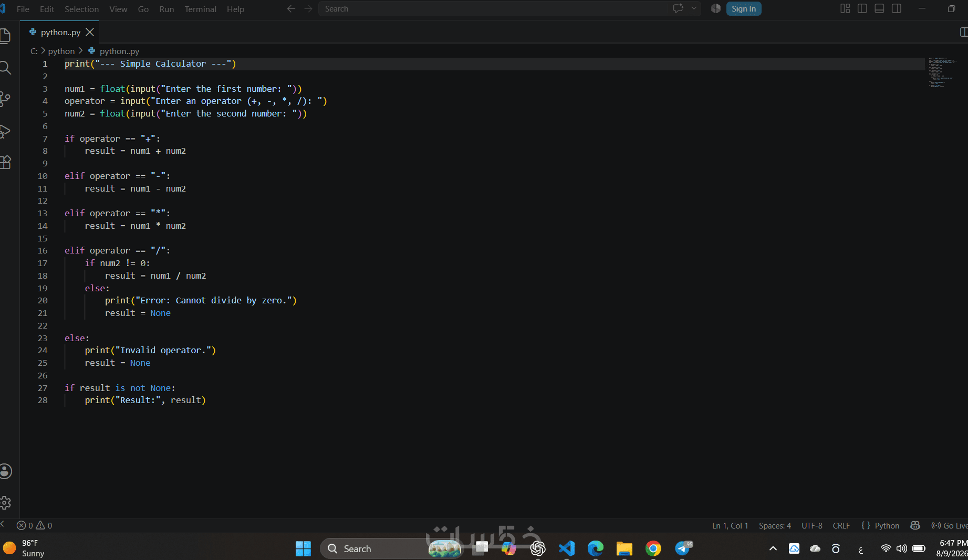This screenshot has width=968, height=560.
Task: Toggle the bottom panel layout button
Action: click(x=879, y=8)
